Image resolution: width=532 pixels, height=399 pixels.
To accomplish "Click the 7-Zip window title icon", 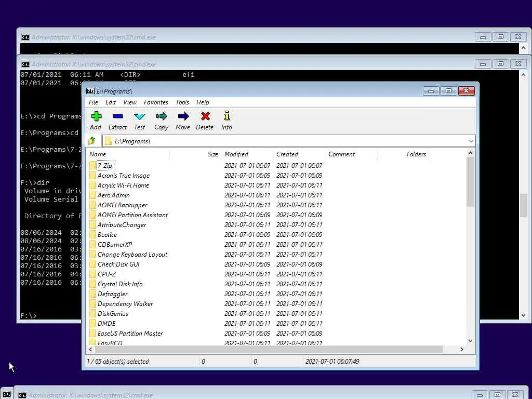I will pos(90,91).
